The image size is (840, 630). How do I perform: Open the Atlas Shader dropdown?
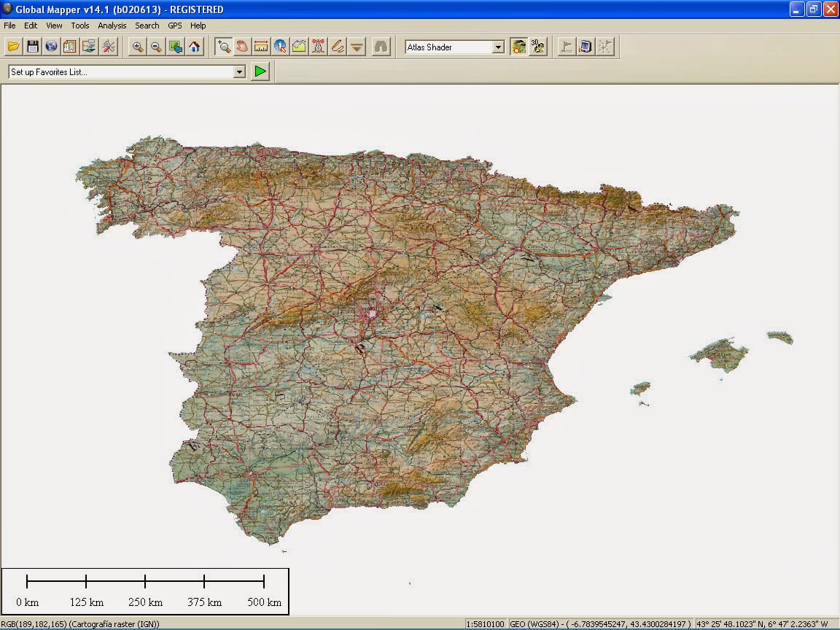pos(497,46)
